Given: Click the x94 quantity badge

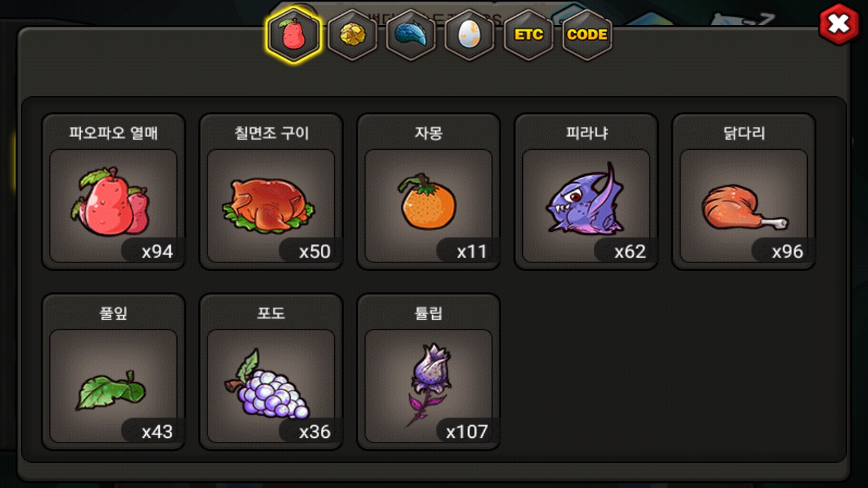Looking at the screenshot, I should [x=151, y=251].
